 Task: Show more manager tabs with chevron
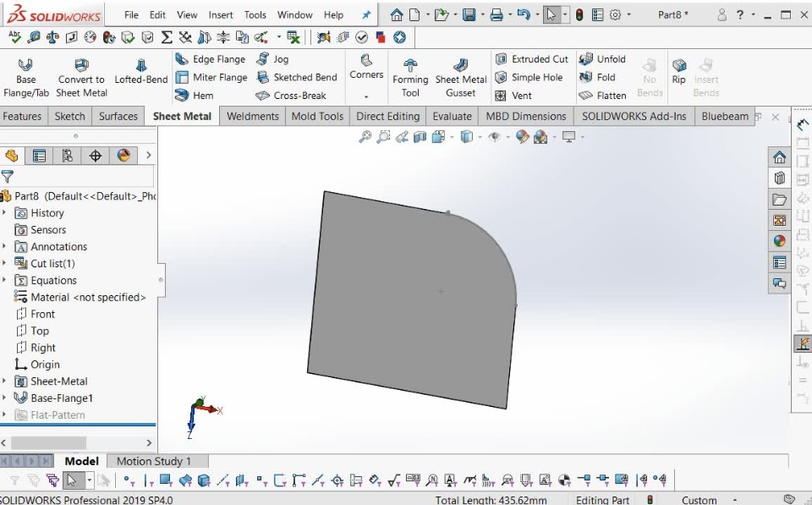[149, 156]
